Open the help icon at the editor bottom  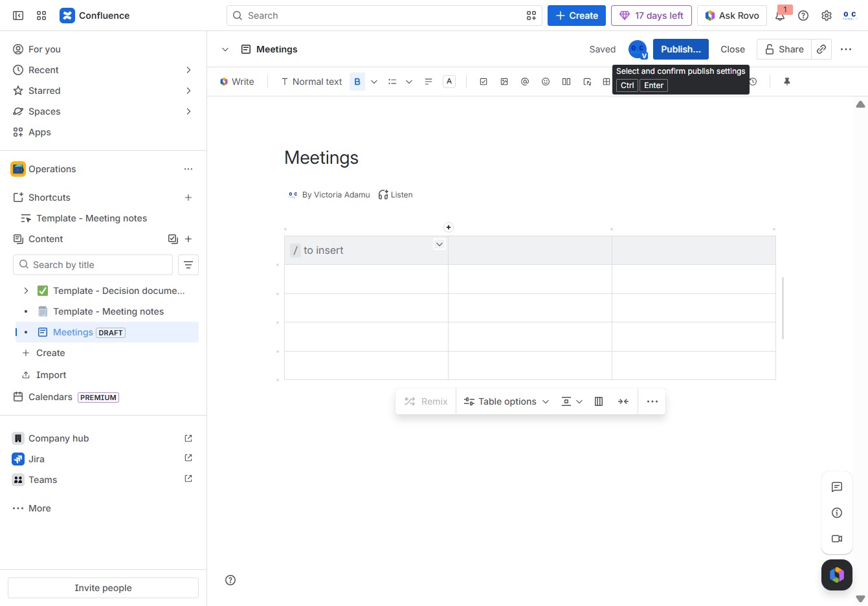[x=230, y=580]
